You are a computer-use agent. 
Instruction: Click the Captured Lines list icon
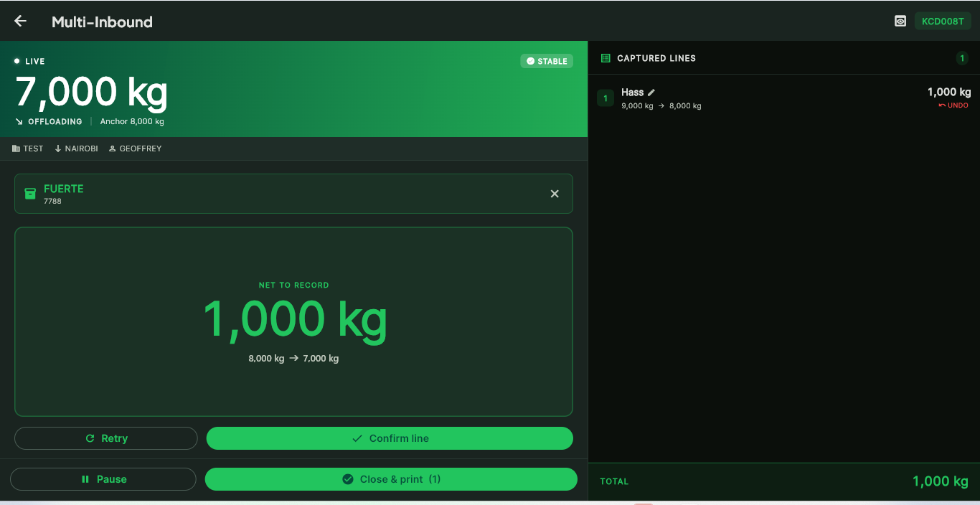click(606, 58)
